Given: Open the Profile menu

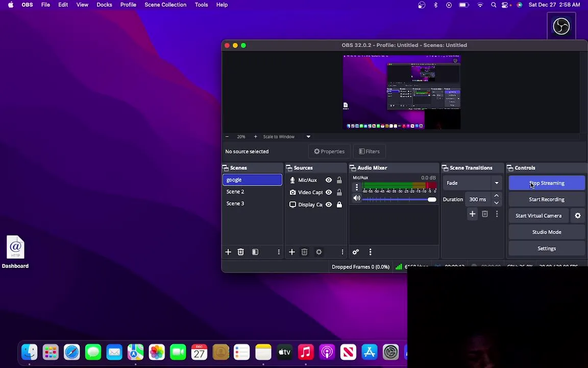Looking at the screenshot, I should coord(128,5).
